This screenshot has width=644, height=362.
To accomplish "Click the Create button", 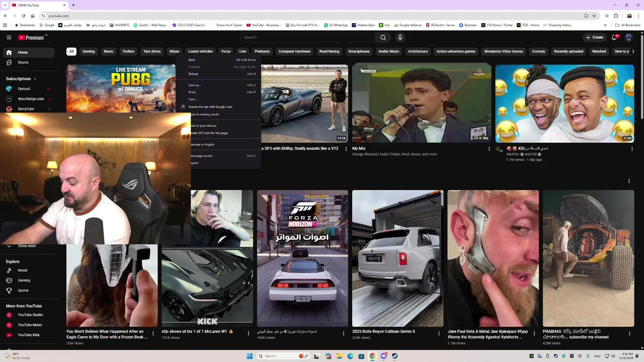I will [594, 37].
